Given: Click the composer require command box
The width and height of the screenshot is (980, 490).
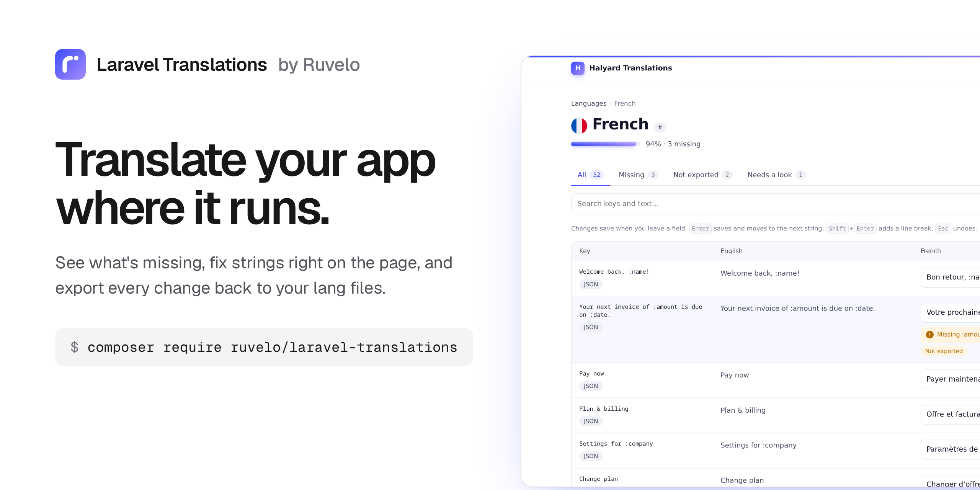Looking at the screenshot, I should [264, 347].
